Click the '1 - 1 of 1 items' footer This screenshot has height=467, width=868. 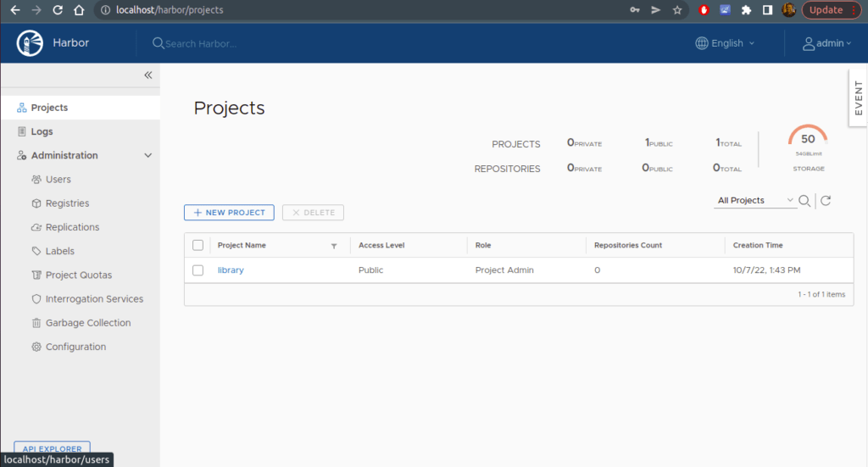point(821,294)
